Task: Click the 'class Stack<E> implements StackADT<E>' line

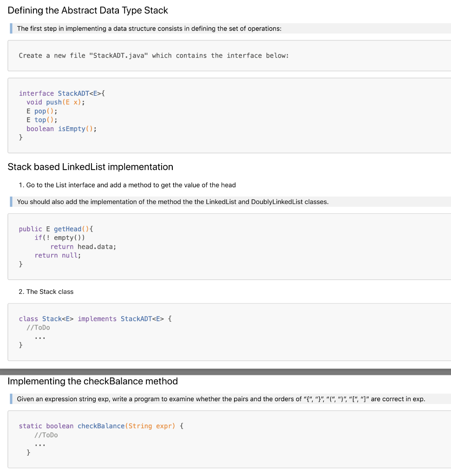Action: 95,319
